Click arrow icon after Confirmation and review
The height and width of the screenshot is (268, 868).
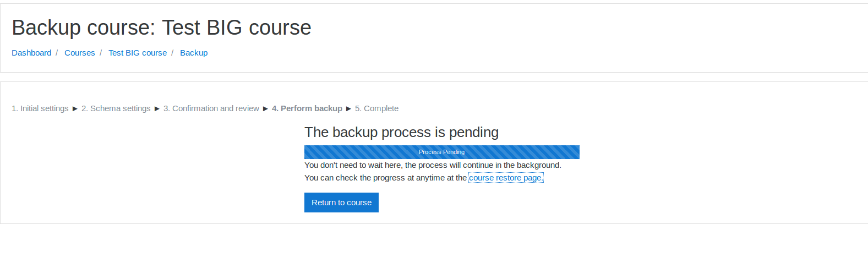point(265,109)
